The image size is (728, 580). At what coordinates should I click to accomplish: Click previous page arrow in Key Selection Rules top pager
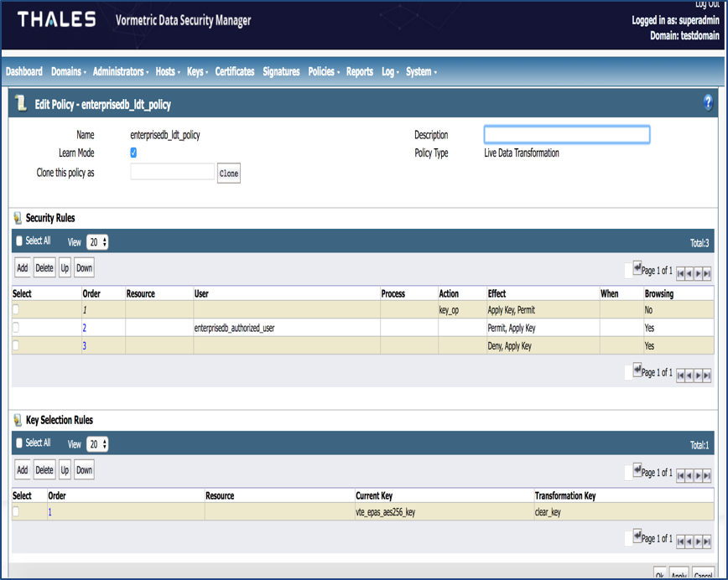tap(689, 476)
